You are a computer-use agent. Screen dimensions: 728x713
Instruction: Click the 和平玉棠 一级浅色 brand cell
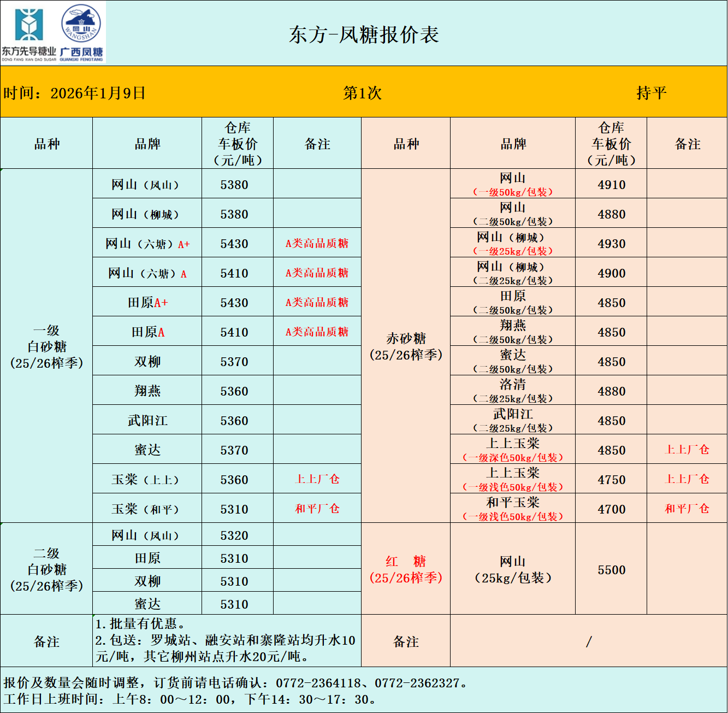pos(513,509)
